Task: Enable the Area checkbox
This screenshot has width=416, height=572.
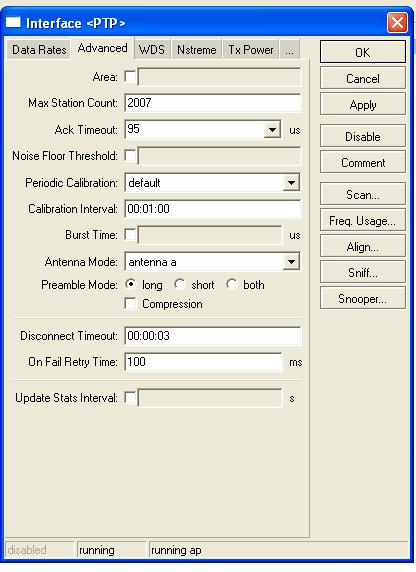Action: click(130, 77)
